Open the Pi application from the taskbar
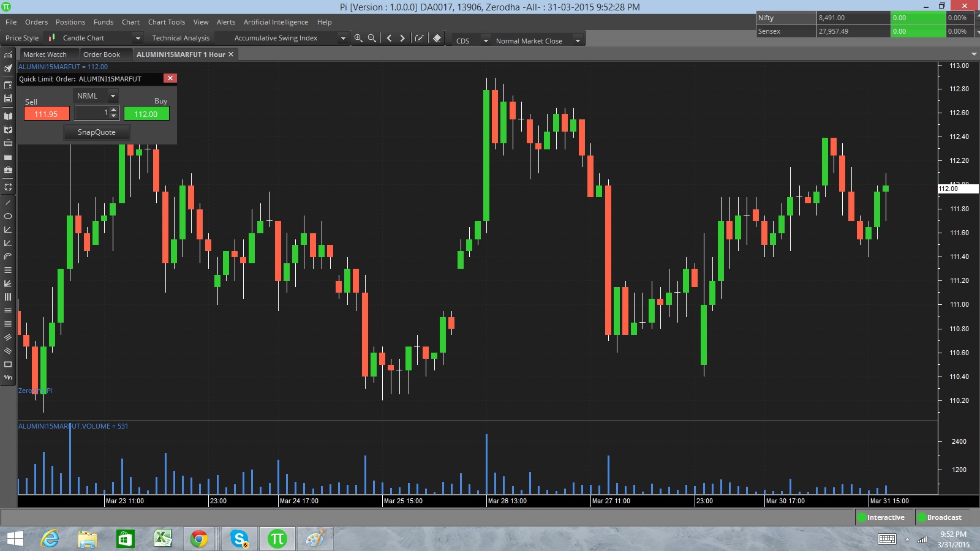Viewport: 980px width, 551px height. click(277, 539)
